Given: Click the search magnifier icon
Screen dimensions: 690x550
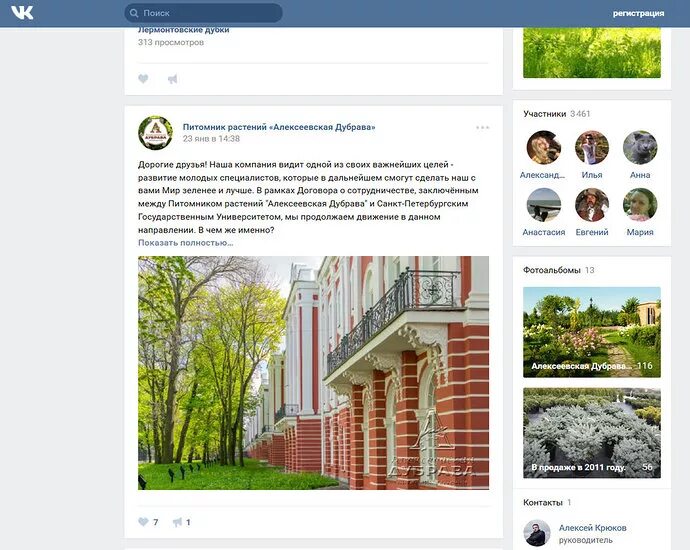Looking at the screenshot, I should click(x=134, y=13).
